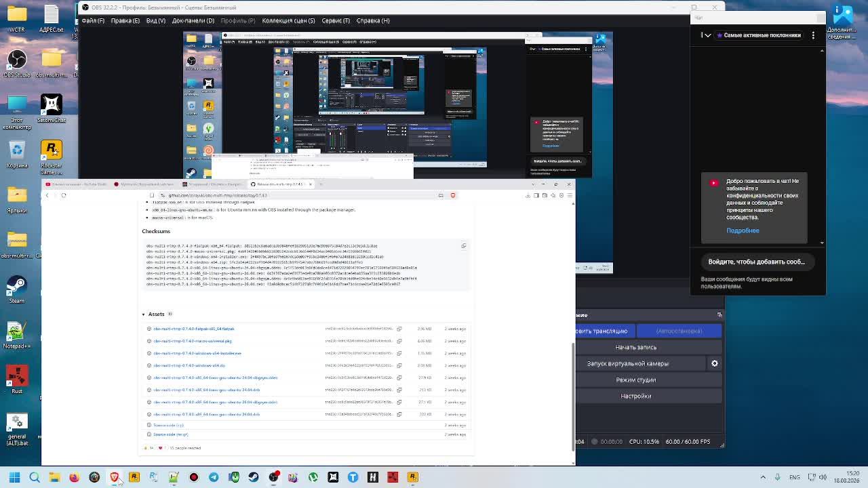The height and width of the screenshot is (488, 868).
Task: Open the Файл menu in OBS
Action: coord(93,20)
